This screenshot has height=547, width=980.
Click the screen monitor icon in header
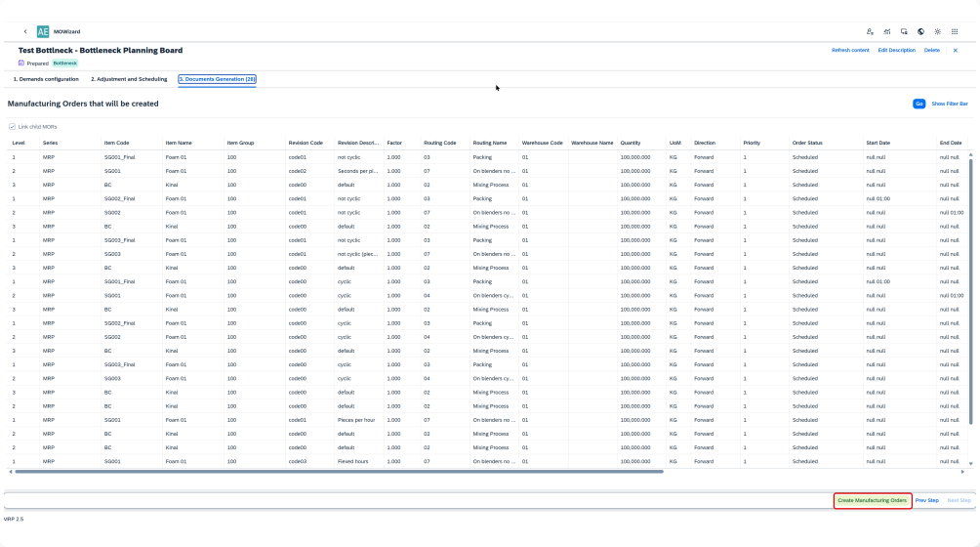coord(904,31)
